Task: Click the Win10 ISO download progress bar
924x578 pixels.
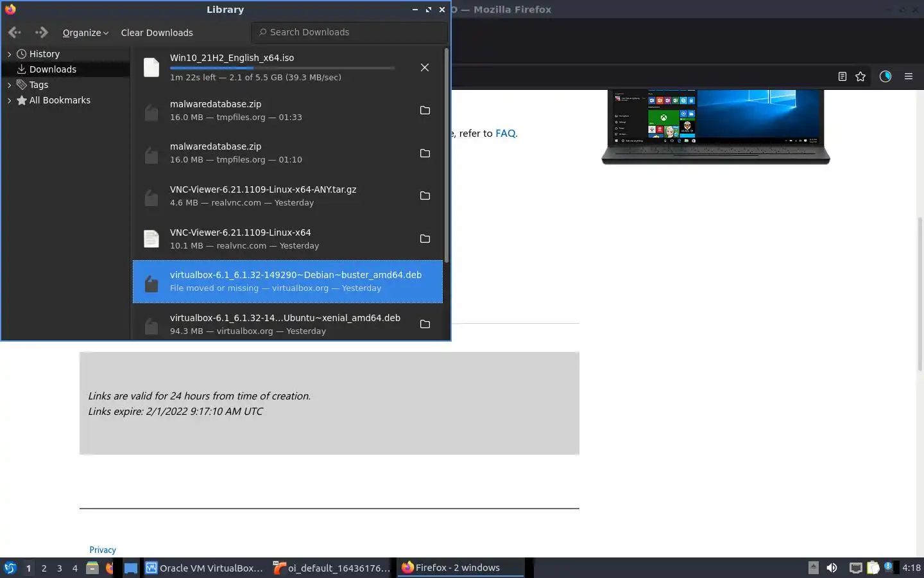Action: coord(282,67)
